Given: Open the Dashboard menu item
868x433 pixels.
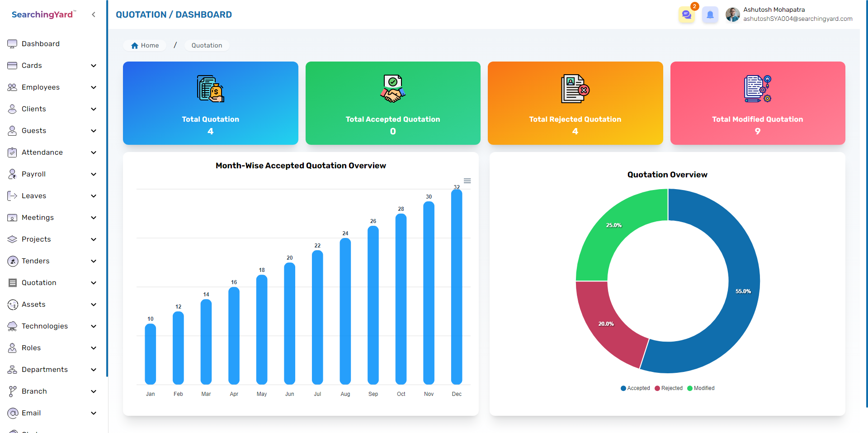Looking at the screenshot, I should pos(40,44).
